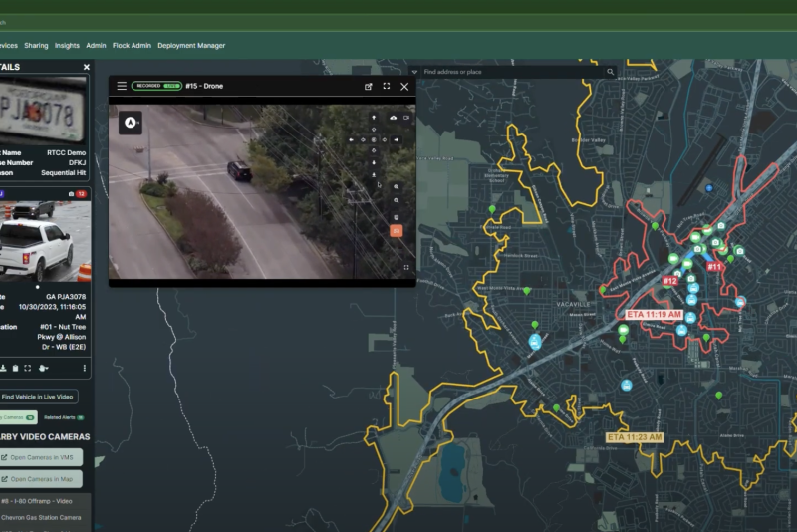Move drone backward with down arrow
Screen dimensions: 797x532
[x=374, y=162]
